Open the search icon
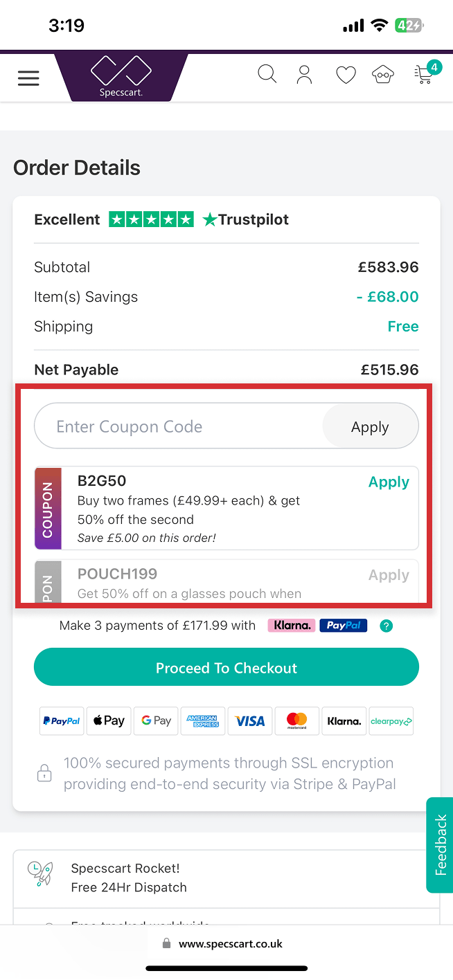The width and height of the screenshot is (453, 980). (267, 73)
